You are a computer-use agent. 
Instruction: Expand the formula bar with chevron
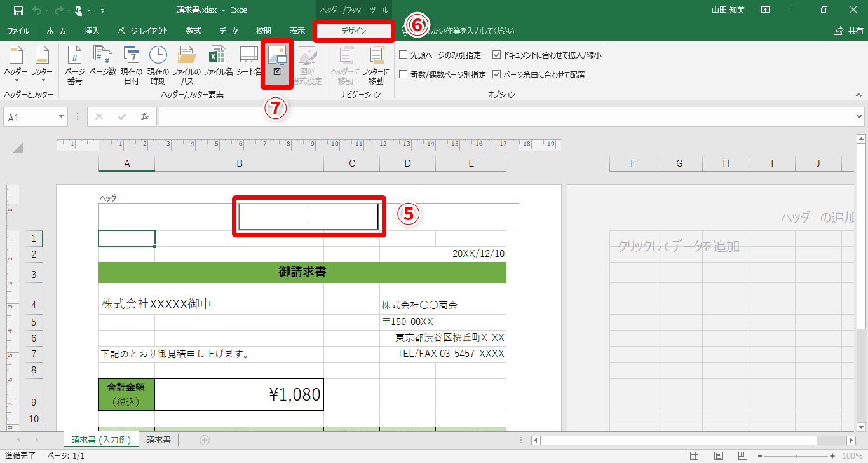click(860, 117)
